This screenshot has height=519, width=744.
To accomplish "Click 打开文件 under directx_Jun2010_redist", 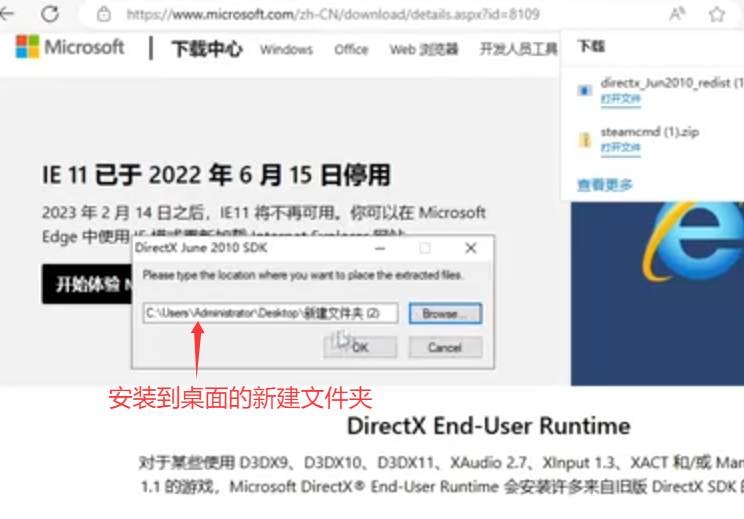I will pos(620,100).
